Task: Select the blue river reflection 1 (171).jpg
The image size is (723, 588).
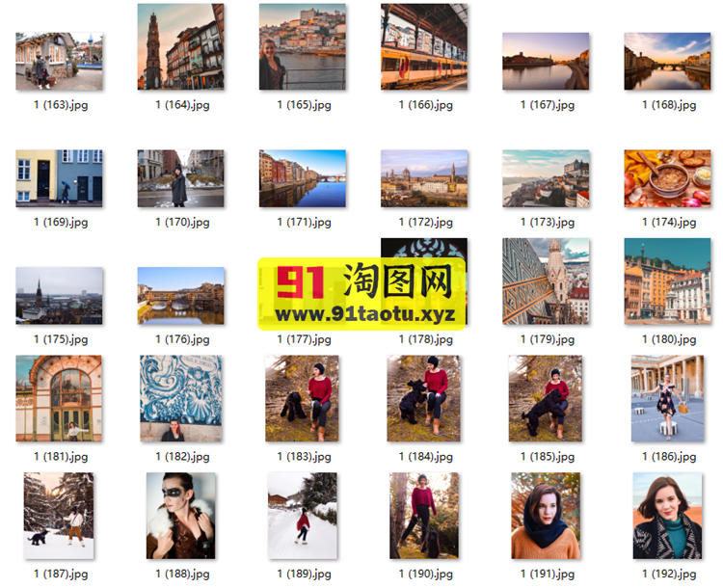Action: click(x=303, y=178)
